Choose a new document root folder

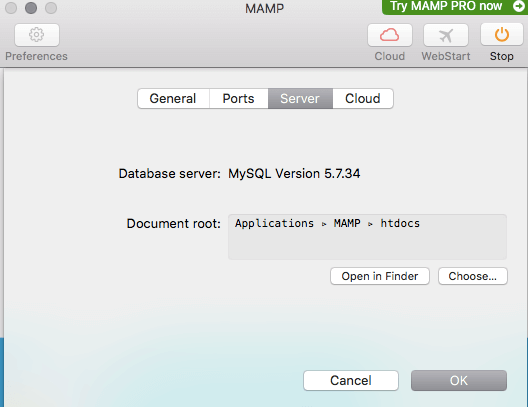point(472,276)
